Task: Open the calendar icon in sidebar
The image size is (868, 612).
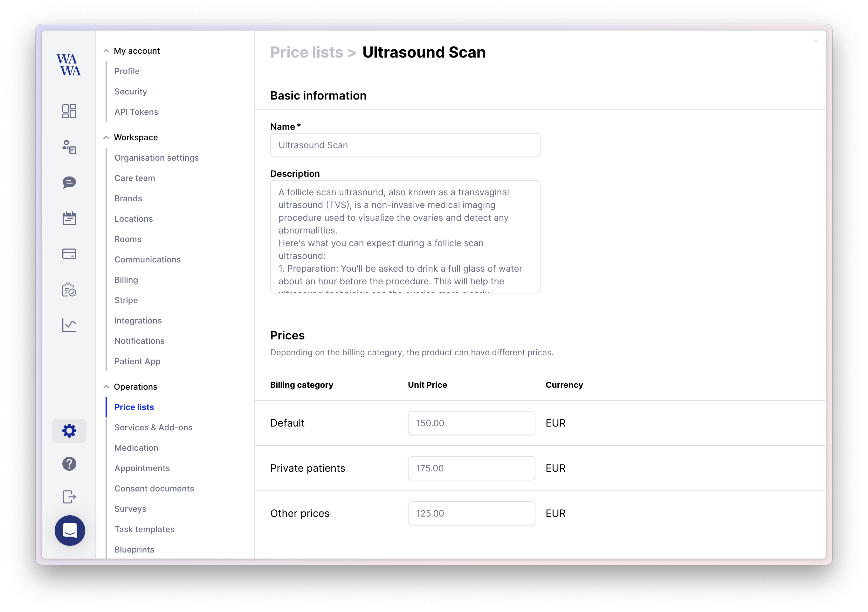Action: pos(69,218)
